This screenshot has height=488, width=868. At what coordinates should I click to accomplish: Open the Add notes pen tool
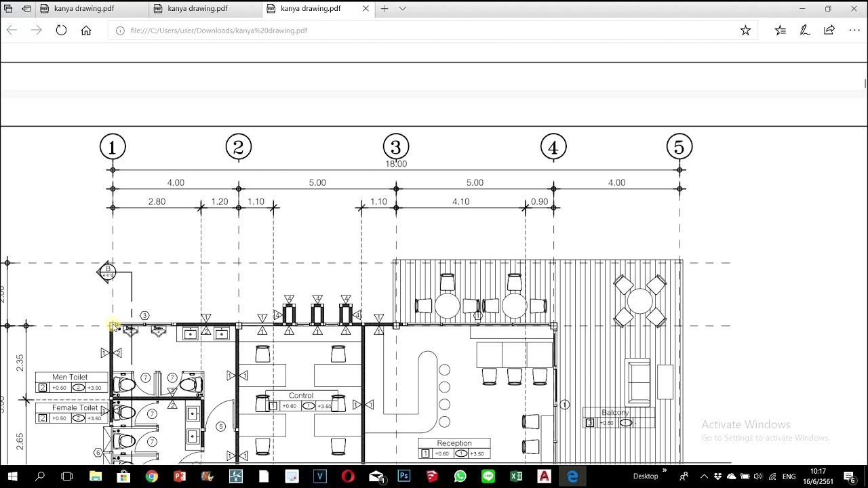pyautogui.click(x=805, y=30)
